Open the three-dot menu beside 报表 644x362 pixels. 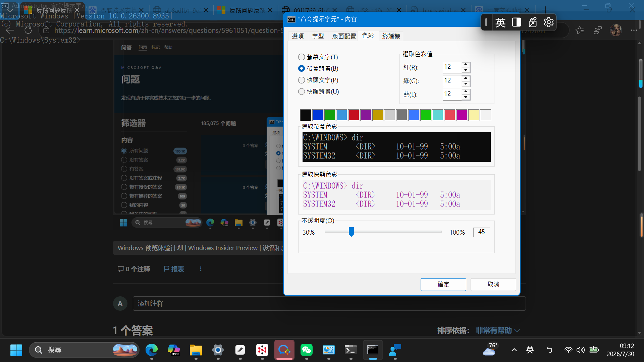[x=201, y=269]
